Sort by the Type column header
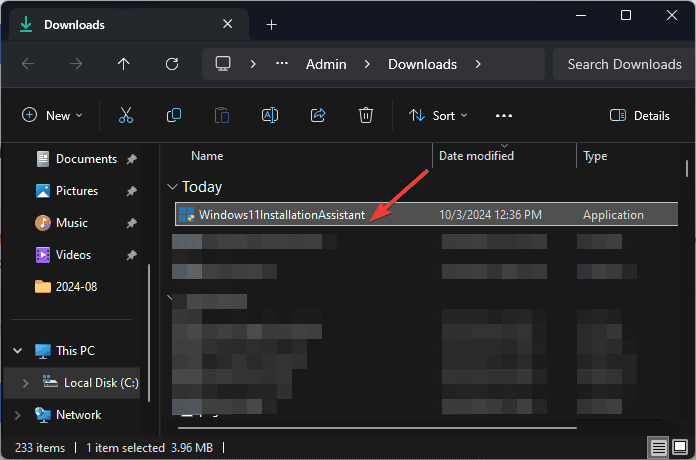Viewport: 696px width, 460px height. [x=595, y=156]
